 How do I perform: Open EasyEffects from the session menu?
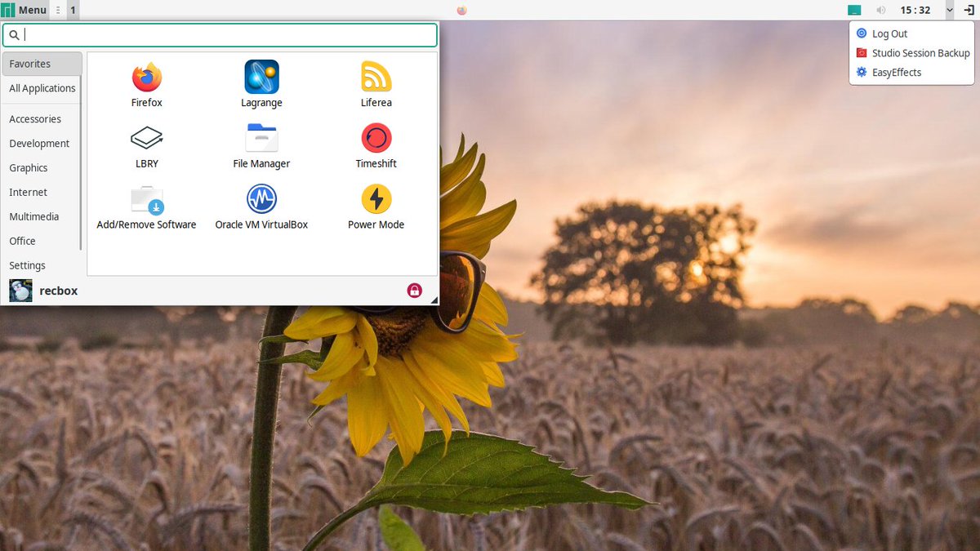coord(895,72)
